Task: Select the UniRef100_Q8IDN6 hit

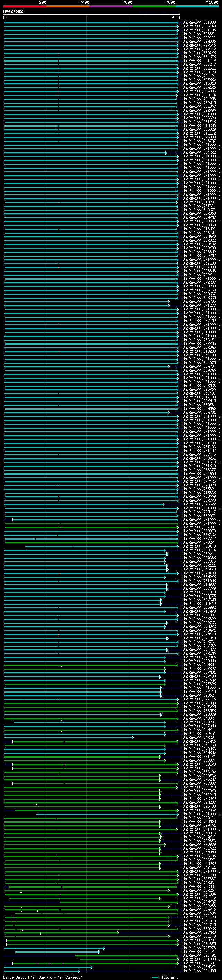Action: click(199, 581)
